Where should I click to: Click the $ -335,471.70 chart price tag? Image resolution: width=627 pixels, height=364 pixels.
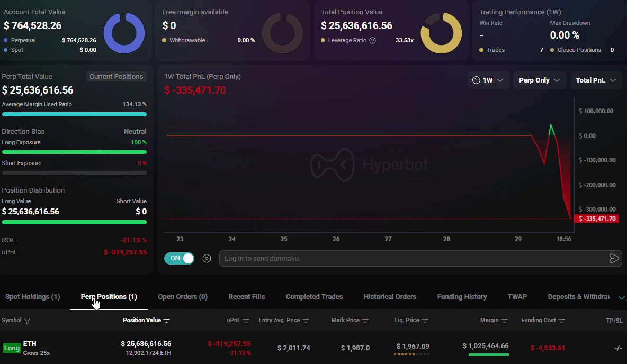click(x=597, y=219)
